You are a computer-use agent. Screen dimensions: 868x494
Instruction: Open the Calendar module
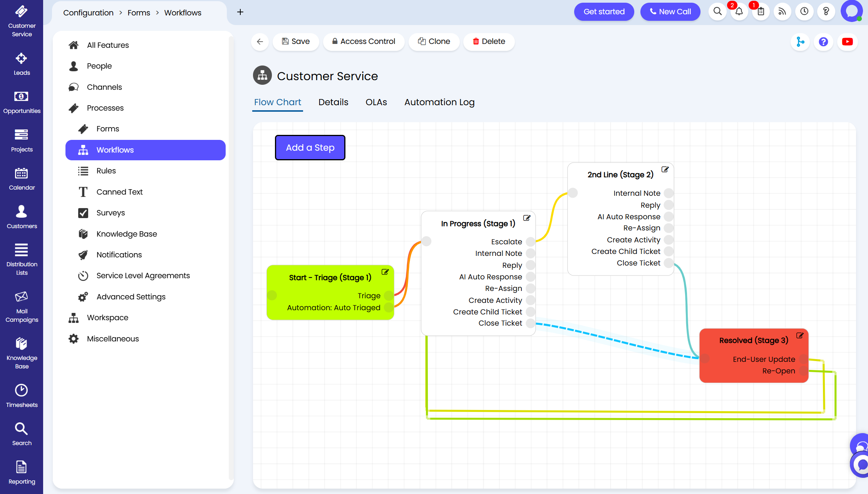tap(22, 179)
